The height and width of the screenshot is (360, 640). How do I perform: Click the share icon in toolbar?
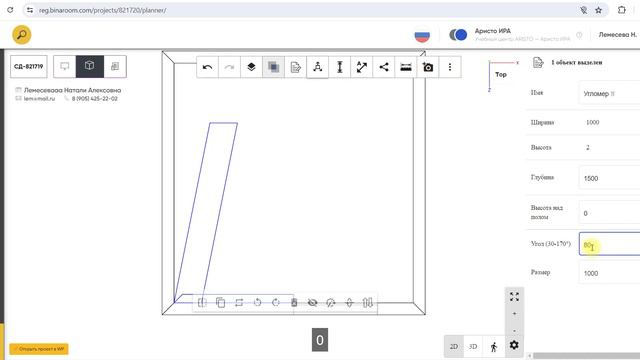(x=384, y=67)
